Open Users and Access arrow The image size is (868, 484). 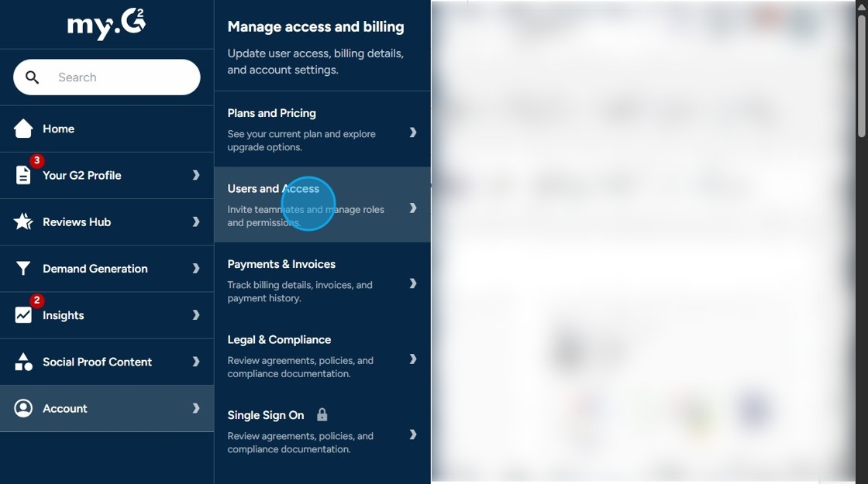pyautogui.click(x=413, y=208)
